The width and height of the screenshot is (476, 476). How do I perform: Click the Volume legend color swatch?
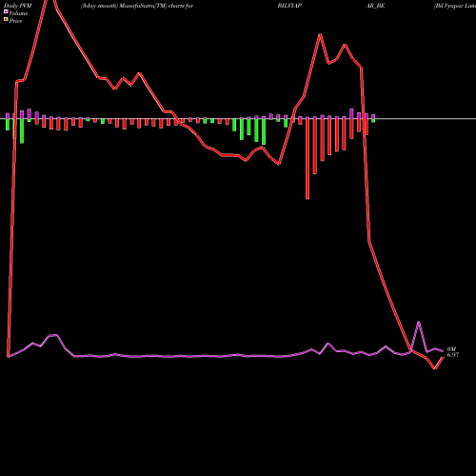point(6,11)
